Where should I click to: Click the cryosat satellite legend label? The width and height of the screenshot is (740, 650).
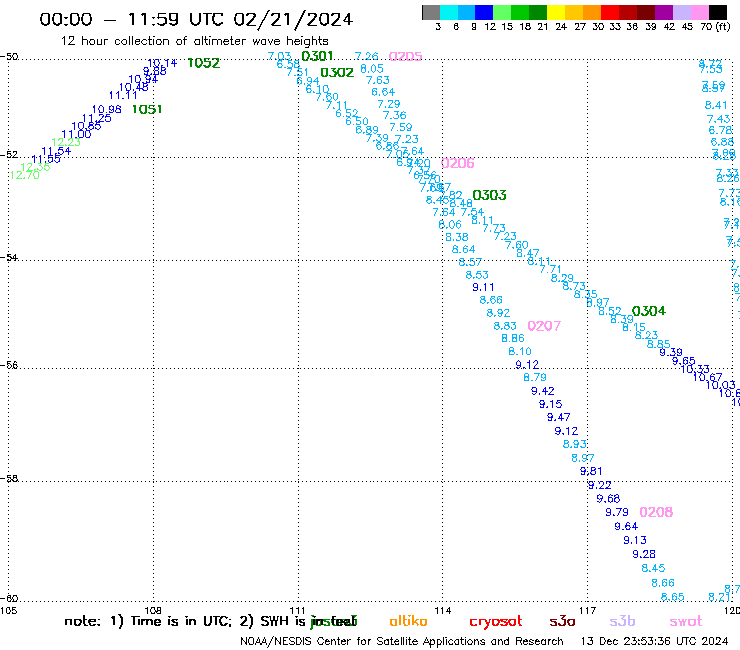[x=496, y=622]
